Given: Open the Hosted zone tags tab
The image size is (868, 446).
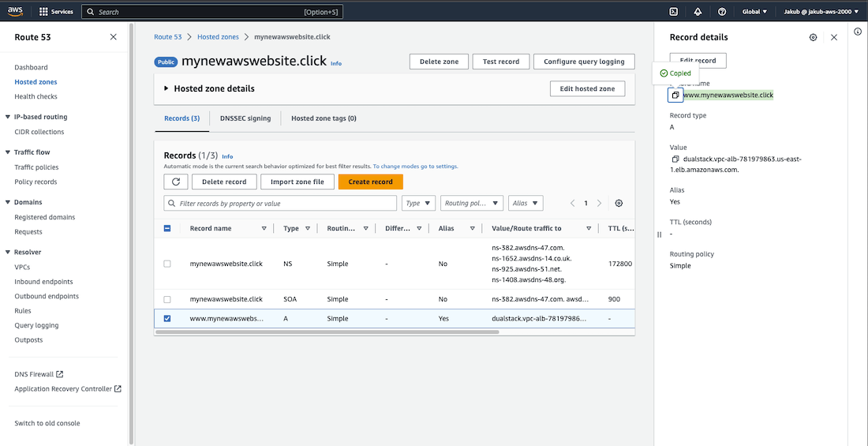Looking at the screenshot, I should (324, 118).
